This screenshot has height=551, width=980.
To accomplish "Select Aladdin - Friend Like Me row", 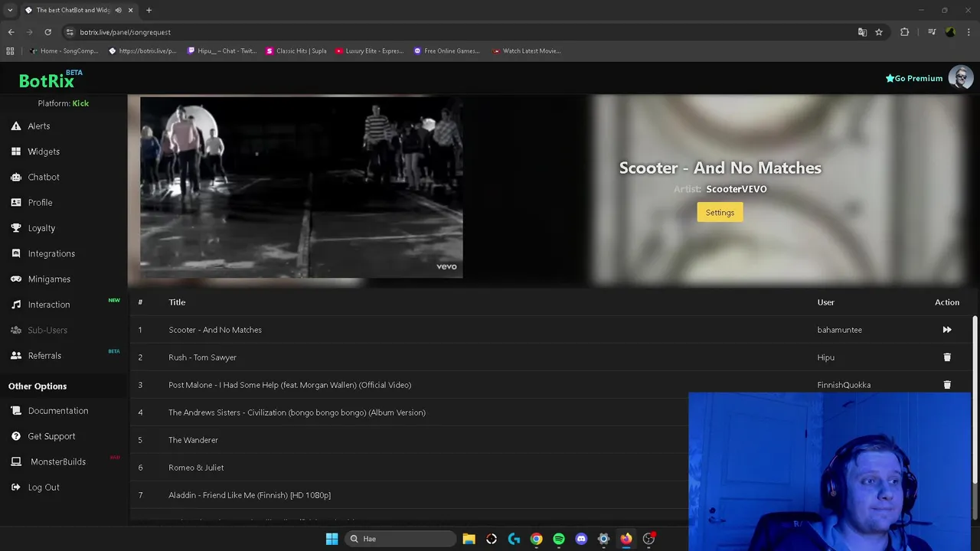I will click(x=250, y=495).
